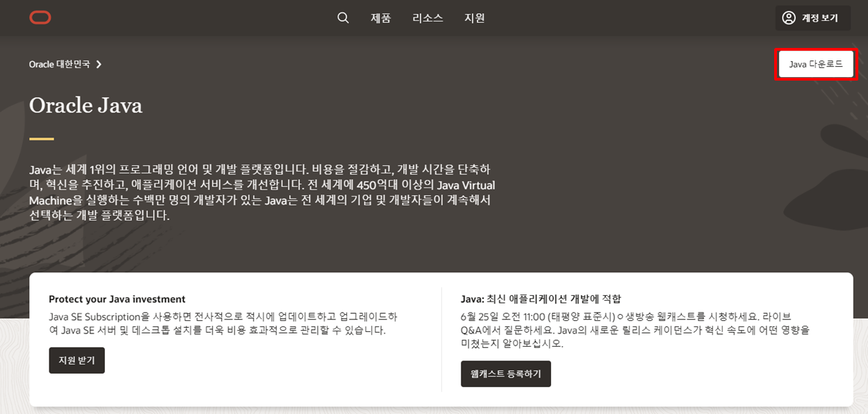Open the 제품 menu

coord(381,18)
